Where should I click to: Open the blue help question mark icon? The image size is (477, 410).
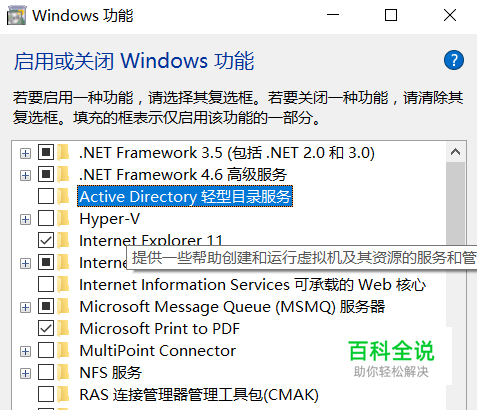(x=453, y=60)
